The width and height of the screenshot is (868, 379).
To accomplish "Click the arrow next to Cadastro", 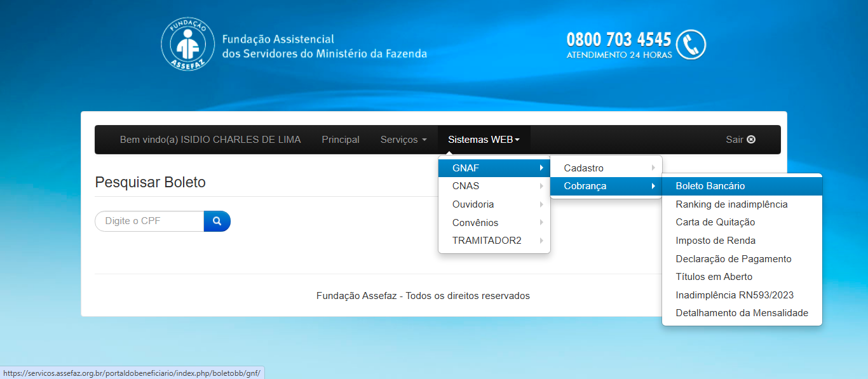I will click(x=653, y=168).
